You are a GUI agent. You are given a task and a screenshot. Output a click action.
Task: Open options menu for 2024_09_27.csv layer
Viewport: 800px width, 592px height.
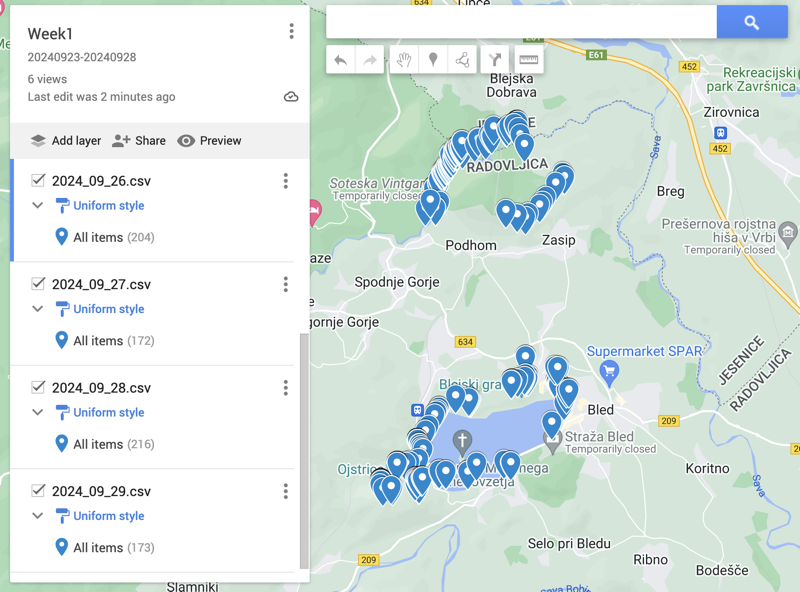(285, 285)
